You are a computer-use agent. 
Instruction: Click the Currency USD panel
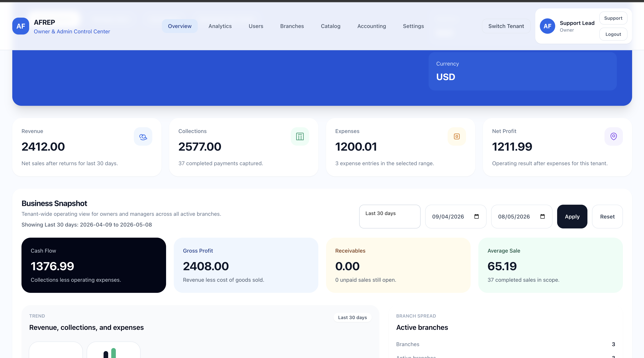(522, 71)
